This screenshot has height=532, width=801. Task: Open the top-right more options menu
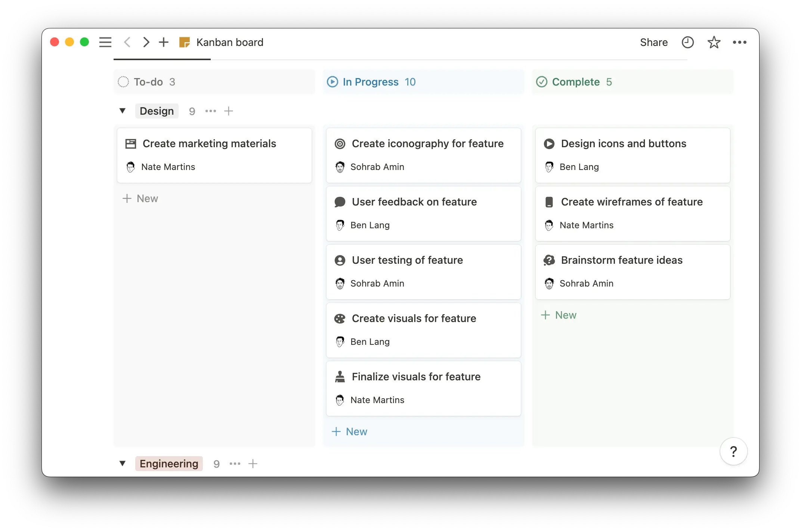740,42
